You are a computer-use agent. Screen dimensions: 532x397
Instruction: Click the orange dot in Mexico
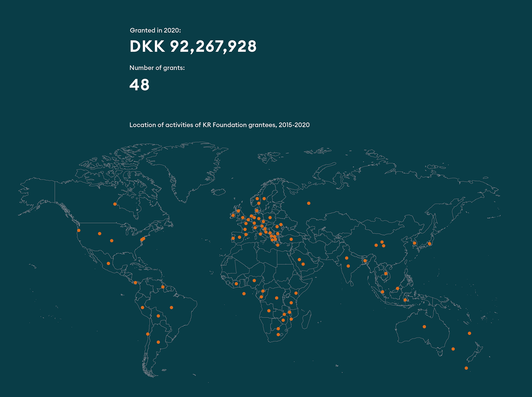[108, 263]
